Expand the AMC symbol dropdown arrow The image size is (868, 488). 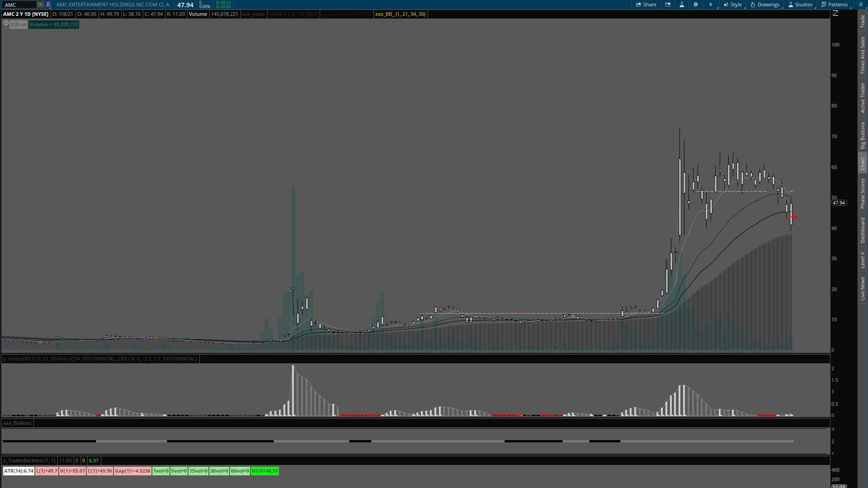pos(40,5)
